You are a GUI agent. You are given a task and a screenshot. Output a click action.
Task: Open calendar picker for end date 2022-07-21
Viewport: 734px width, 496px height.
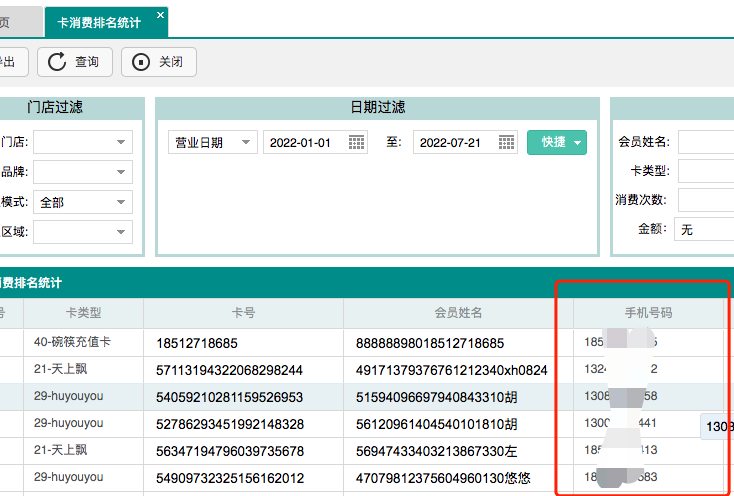(x=507, y=142)
